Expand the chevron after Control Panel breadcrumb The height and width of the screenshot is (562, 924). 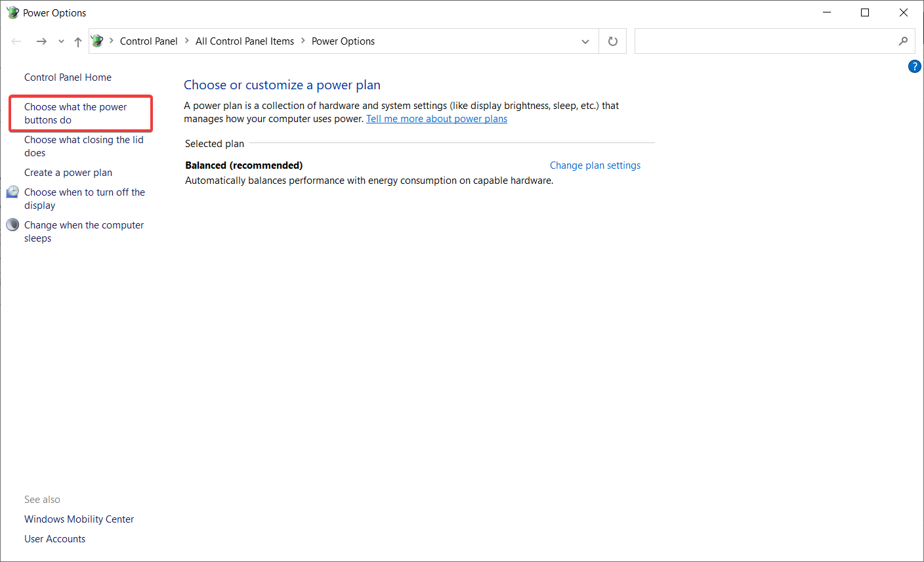click(x=187, y=41)
